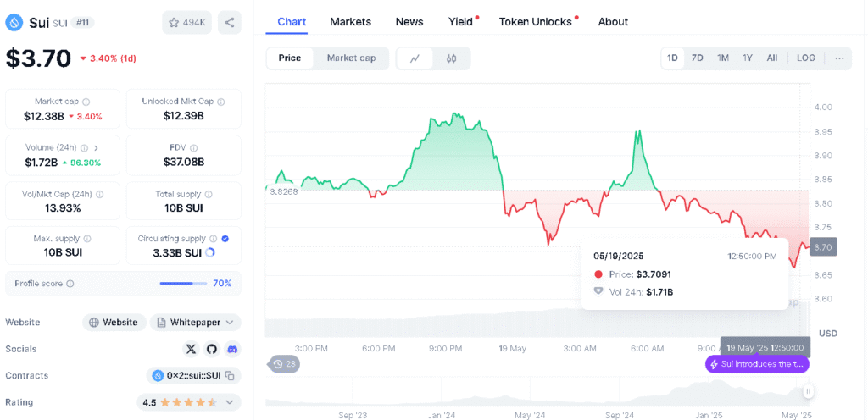Click the Total supply 10B SUI value
The image size is (868, 420).
(x=184, y=208)
